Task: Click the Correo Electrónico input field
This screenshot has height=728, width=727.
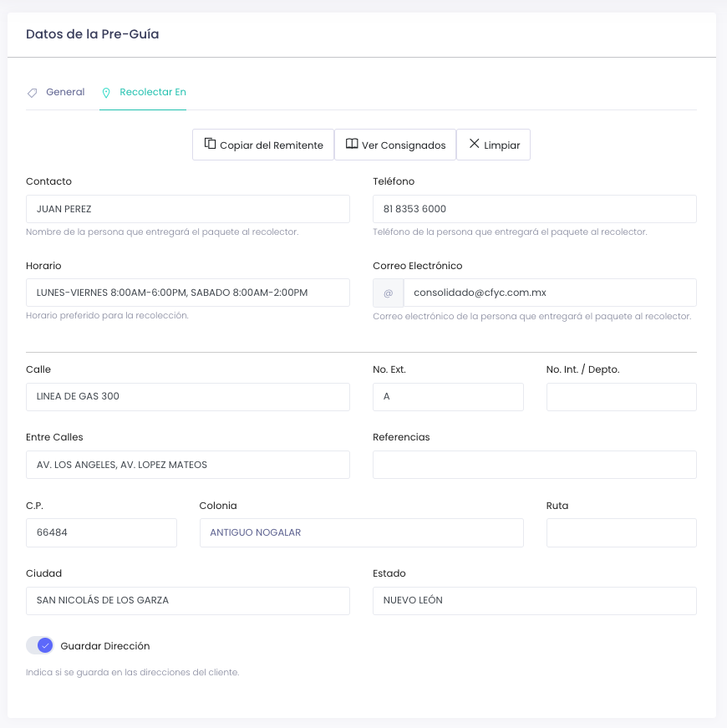Action: [x=549, y=293]
